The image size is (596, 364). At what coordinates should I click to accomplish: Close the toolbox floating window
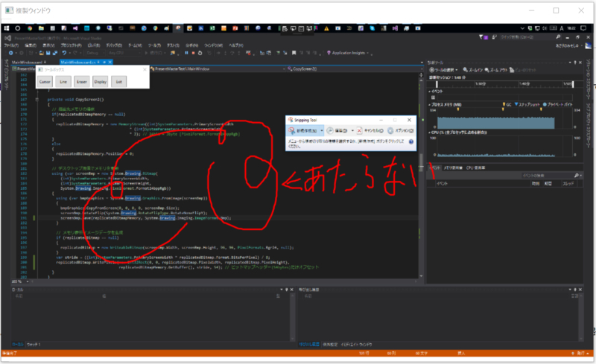pyautogui.click(x=145, y=69)
